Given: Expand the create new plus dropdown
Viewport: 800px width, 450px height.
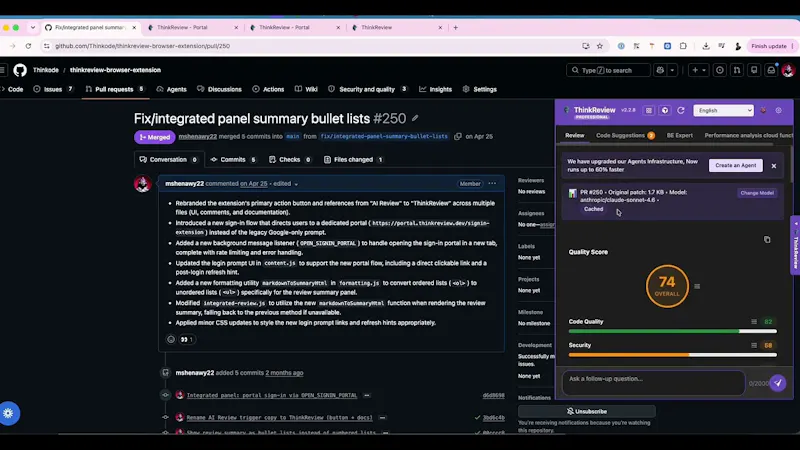Looking at the screenshot, I should (x=698, y=70).
